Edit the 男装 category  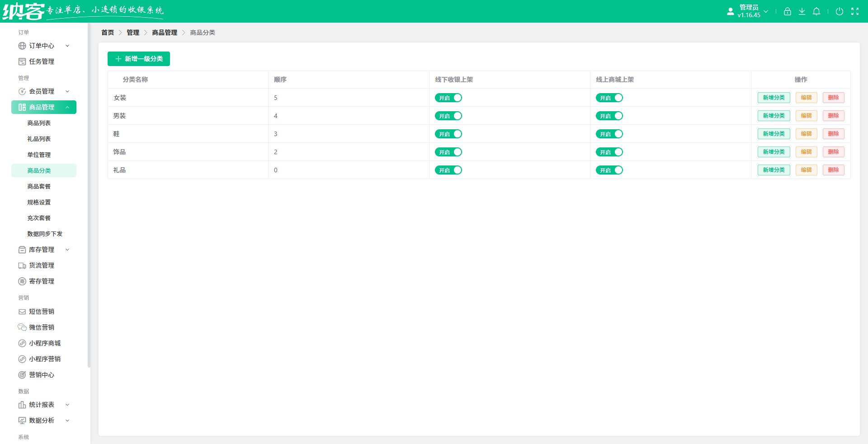[806, 116]
